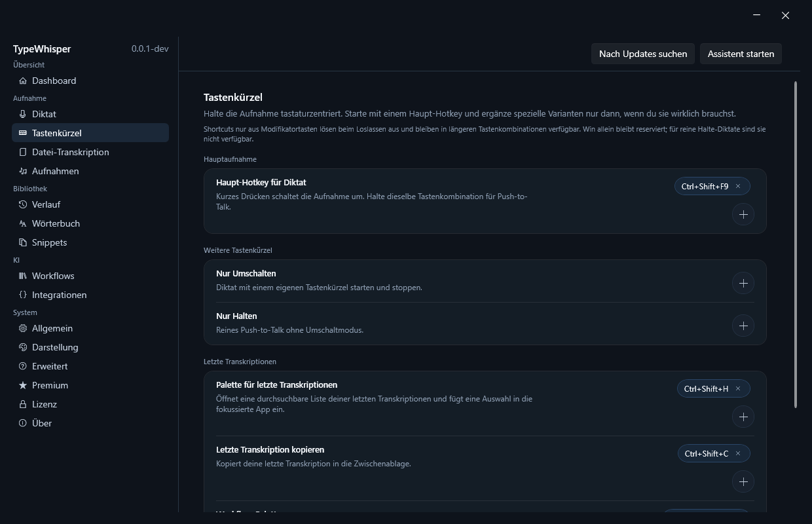Add a shortcut for Nur Umschalten
This screenshot has height=524, width=812.
click(743, 283)
